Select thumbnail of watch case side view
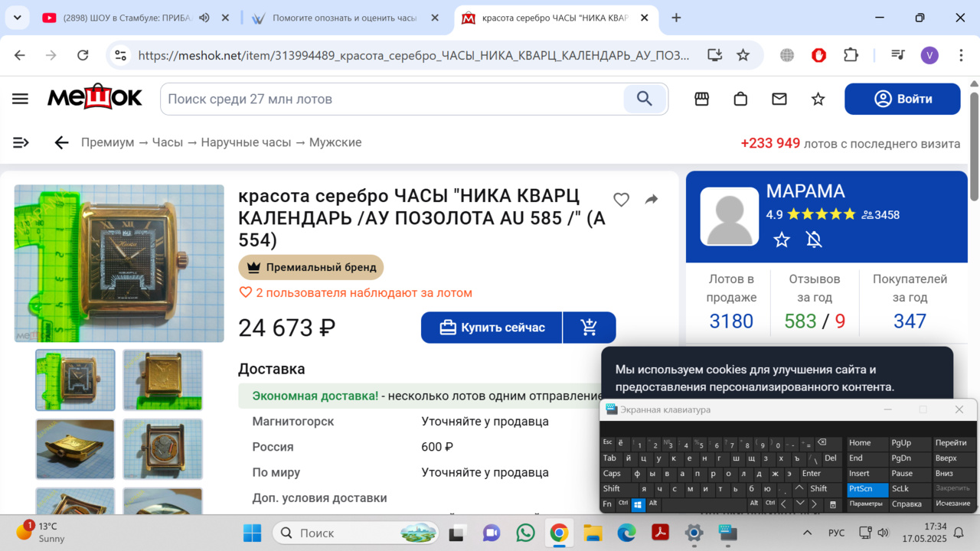Screen dimensions: 980x551 click(75, 449)
